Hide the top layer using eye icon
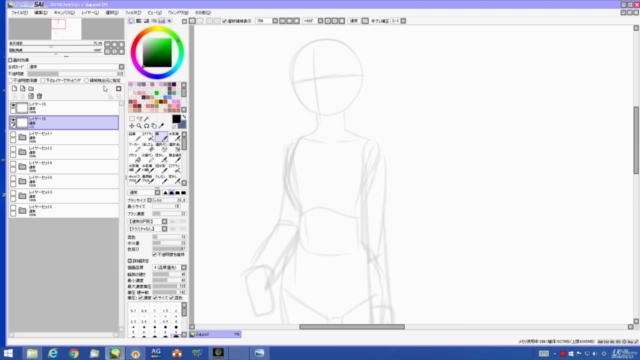640x360 pixels. click(x=13, y=105)
